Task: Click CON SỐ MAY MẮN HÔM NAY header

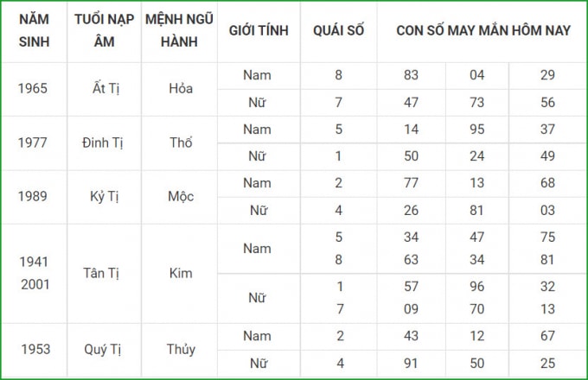Action: click(483, 31)
